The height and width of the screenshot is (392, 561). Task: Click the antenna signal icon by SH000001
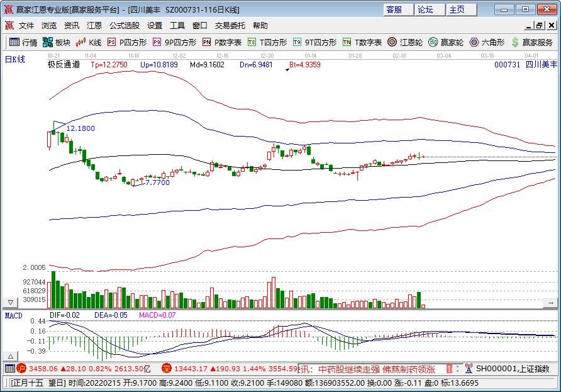469,368
